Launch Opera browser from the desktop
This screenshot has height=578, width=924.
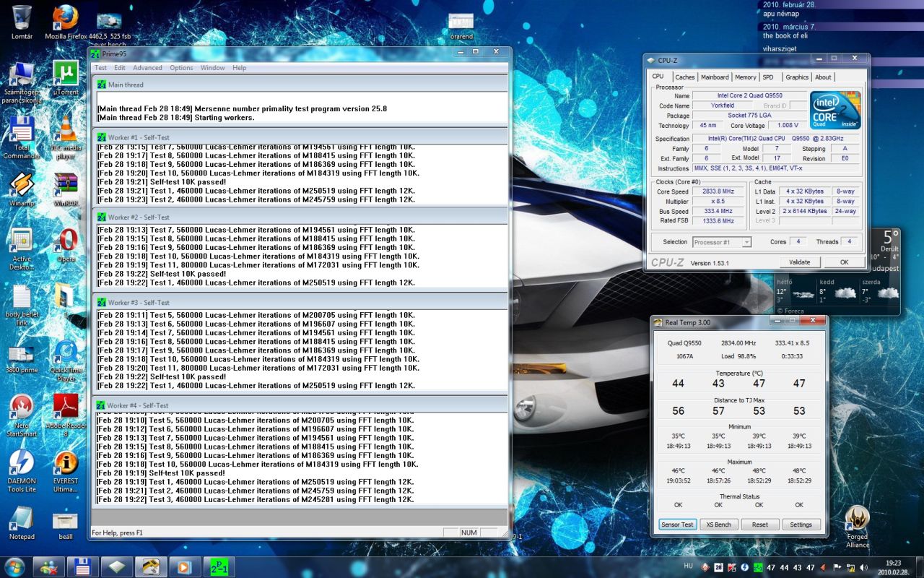click(x=66, y=243)
